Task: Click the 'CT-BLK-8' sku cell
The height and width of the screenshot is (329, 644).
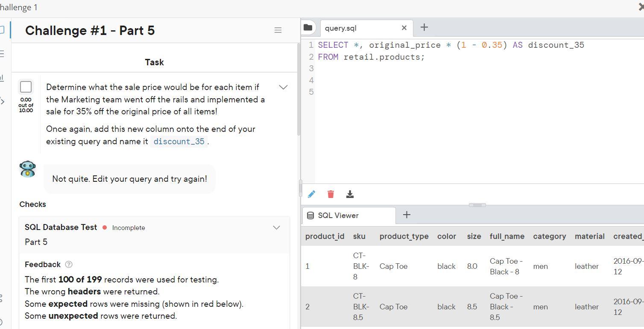Action: pos(361,266)
